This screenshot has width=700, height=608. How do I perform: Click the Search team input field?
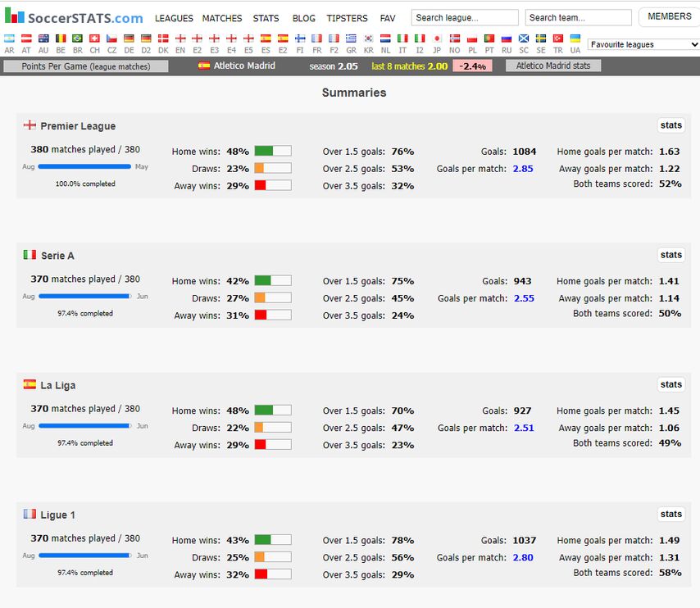(x=578, y=17)
